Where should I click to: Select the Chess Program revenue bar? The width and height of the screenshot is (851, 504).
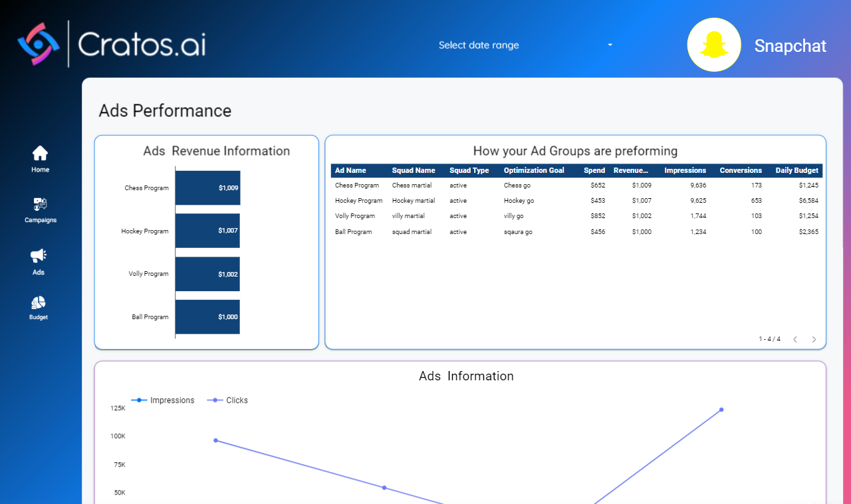tap(207, 188)
